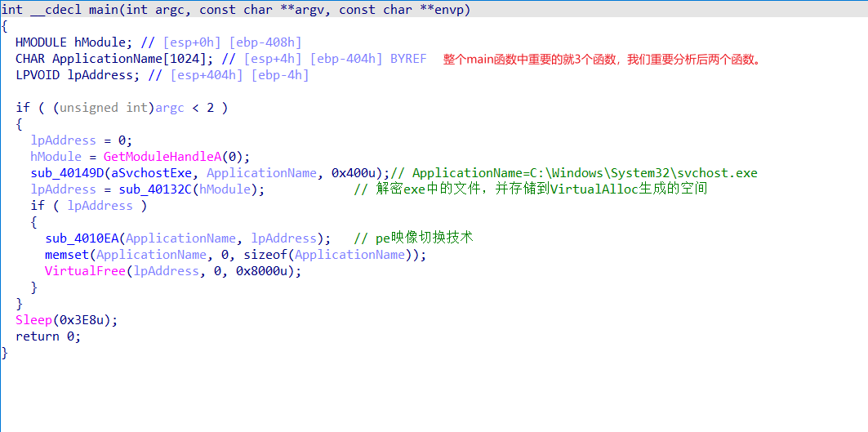
Task: Click the Sleep function call
Action: [33, 320]
